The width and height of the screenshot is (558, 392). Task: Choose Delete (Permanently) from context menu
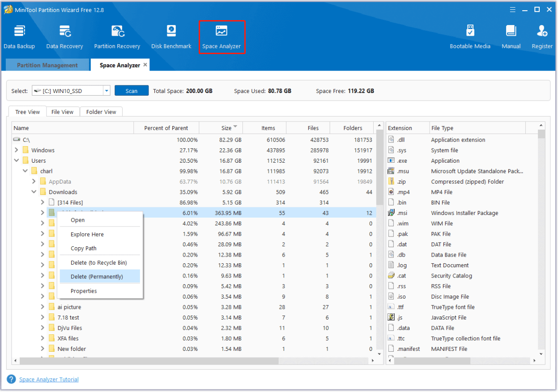click(x=97, y=277)
